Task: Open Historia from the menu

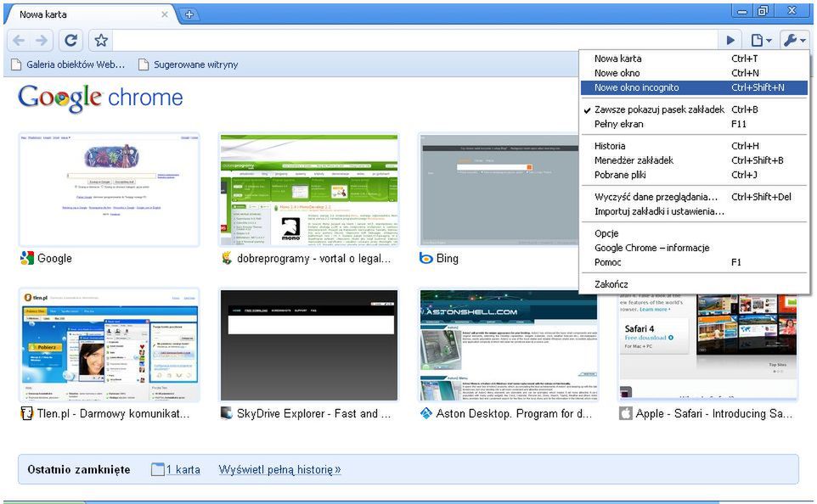Action: click(694, 146)
